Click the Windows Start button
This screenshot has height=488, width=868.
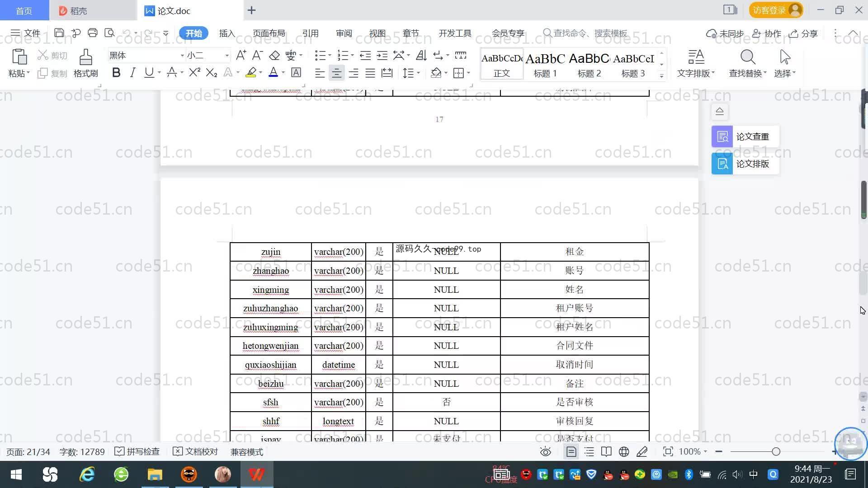[16, 474]
